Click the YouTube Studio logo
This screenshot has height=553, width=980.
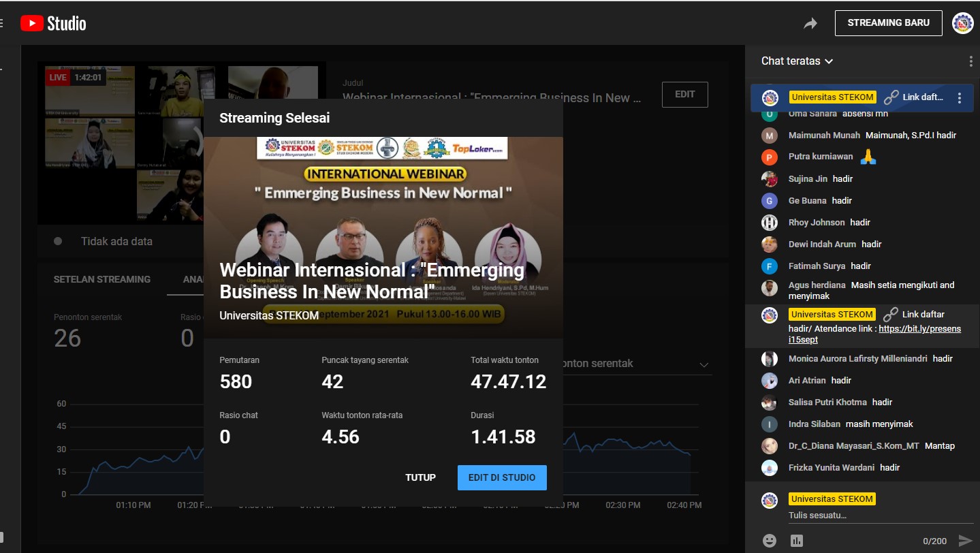53,23
